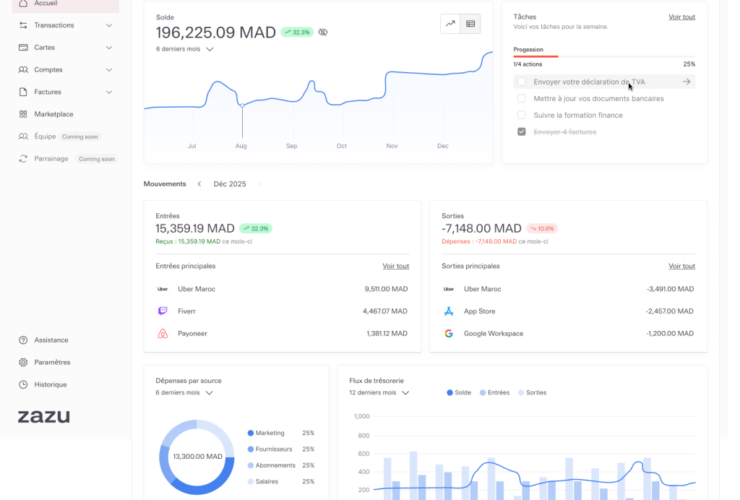Check Mettre à jour vos documents bancaires
This screenshot has width=740, height=500.
coord(521,99)
